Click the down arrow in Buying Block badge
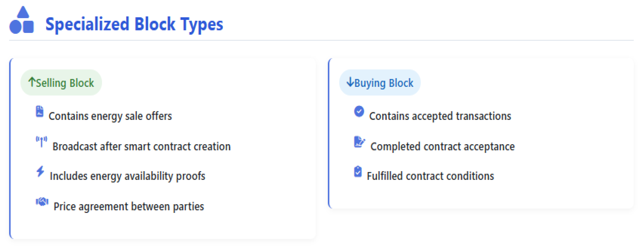 tap(350, 82)
